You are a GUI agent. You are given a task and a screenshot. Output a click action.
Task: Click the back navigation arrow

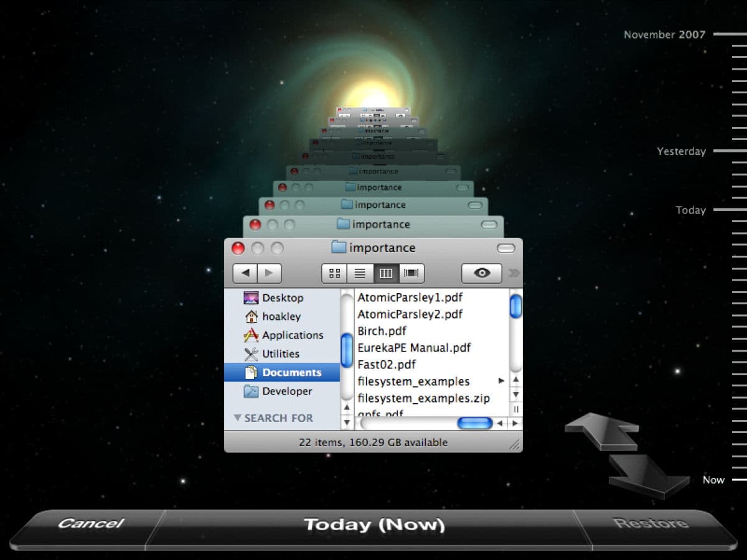pyautogui.click(x=245, y=273)
